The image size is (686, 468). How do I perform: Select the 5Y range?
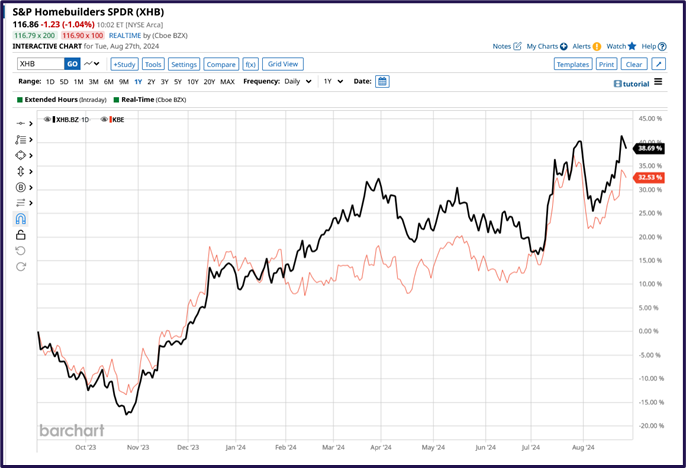pos(178,82)
